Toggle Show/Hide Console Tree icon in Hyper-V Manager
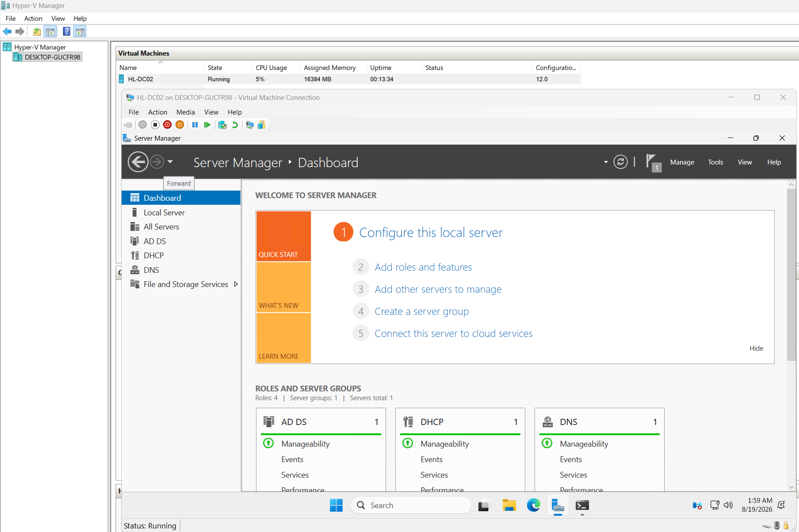 (x=50, y=31)
